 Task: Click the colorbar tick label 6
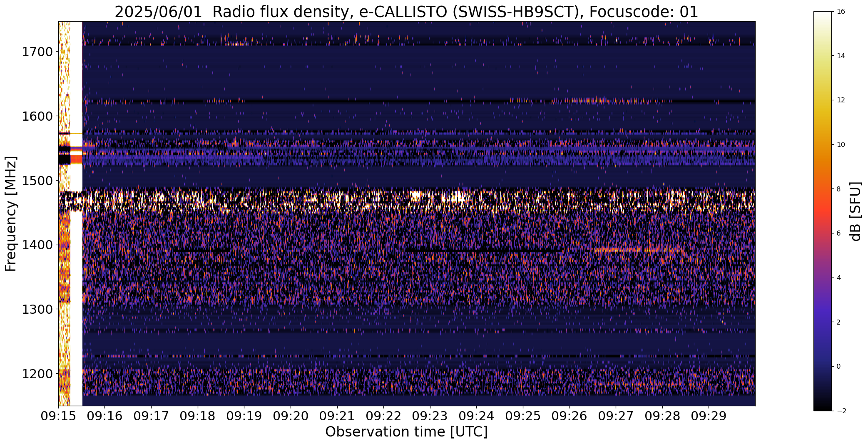(x=838, y=233)
